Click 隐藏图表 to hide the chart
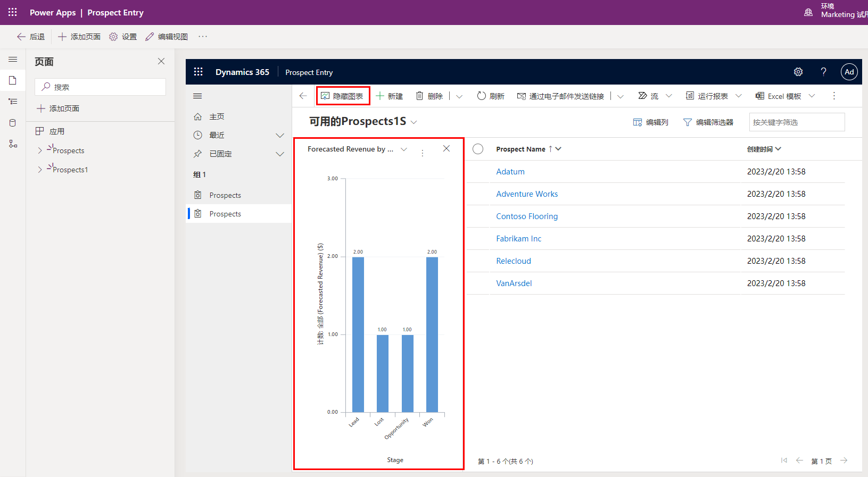868x477 pixels. [343, 96]
